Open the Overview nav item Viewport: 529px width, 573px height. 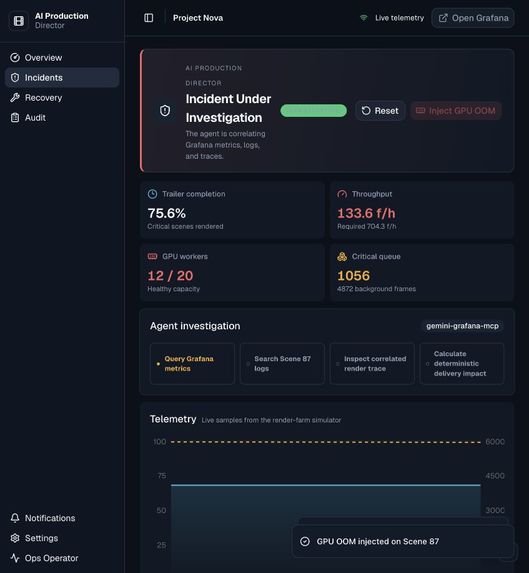[x=62, y=57]
